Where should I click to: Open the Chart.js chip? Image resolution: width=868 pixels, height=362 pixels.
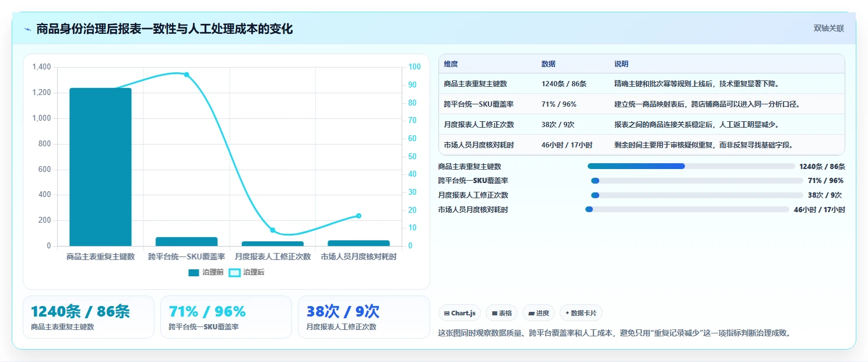(x=459, y=313)
